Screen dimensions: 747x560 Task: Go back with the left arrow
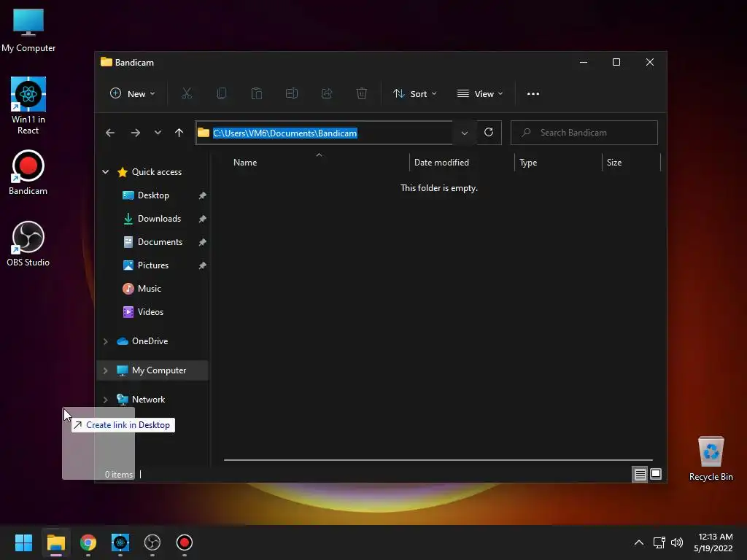pos(110,133)
